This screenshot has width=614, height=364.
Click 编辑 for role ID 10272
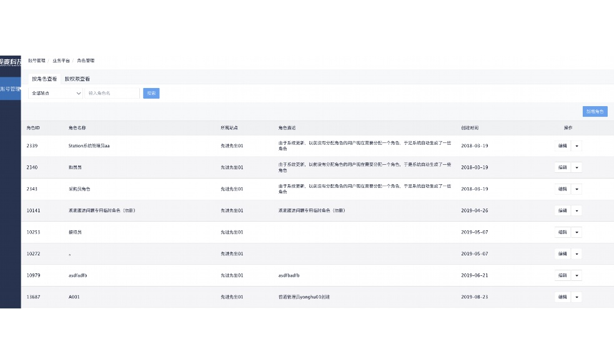562,254
